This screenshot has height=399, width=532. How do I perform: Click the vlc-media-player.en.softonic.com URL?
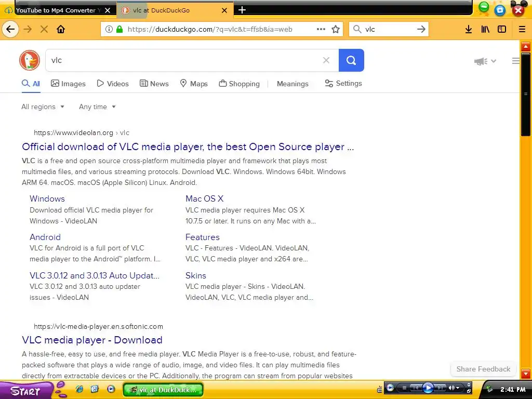pos(98,326)
